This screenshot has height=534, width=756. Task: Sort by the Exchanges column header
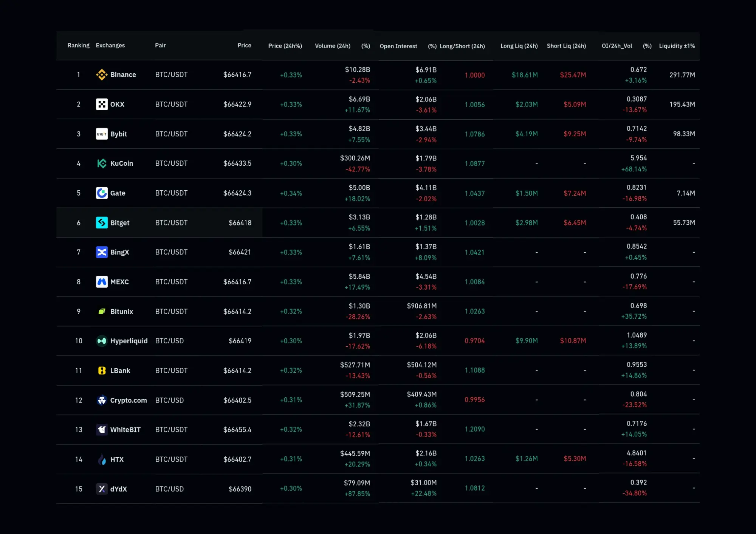coord(110,45)
